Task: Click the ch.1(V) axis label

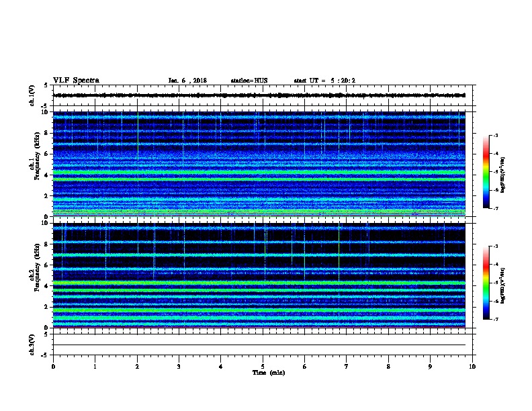Action: pyautogui.click(x=32, y=95)
